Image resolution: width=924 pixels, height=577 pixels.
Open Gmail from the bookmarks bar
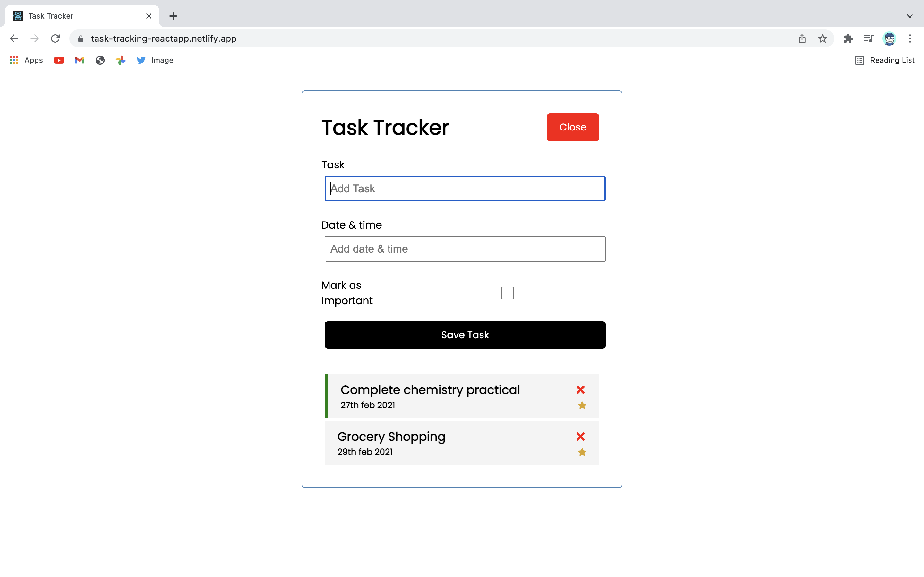79,60
